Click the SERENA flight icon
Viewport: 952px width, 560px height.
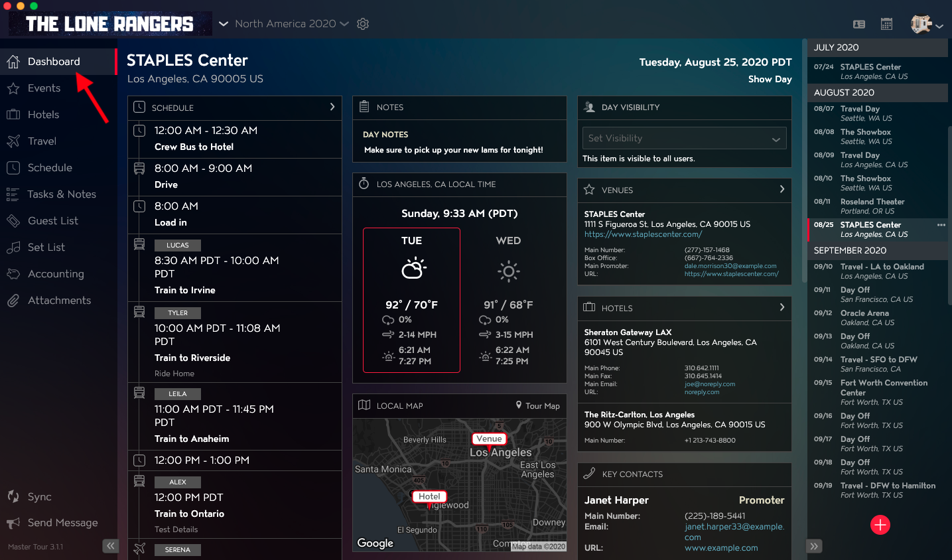coord(139,549)
